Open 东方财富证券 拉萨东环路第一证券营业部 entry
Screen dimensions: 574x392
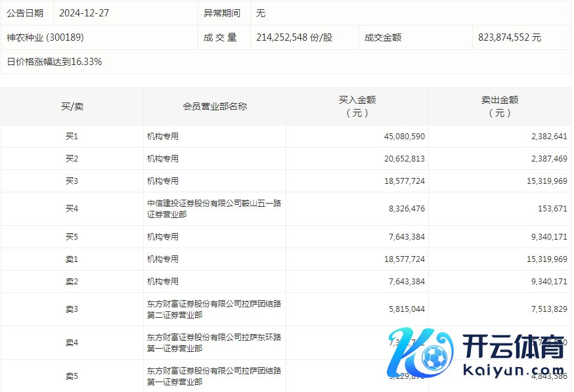214,343
